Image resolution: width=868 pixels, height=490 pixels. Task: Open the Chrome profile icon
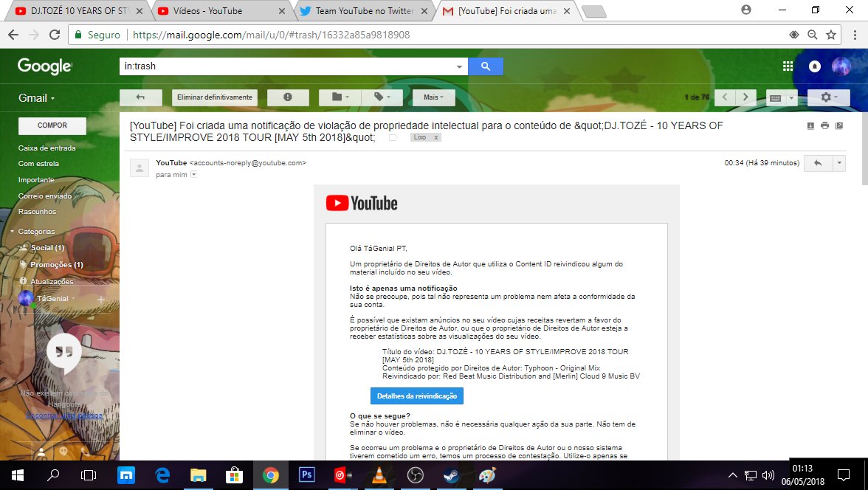coord(746,10)
